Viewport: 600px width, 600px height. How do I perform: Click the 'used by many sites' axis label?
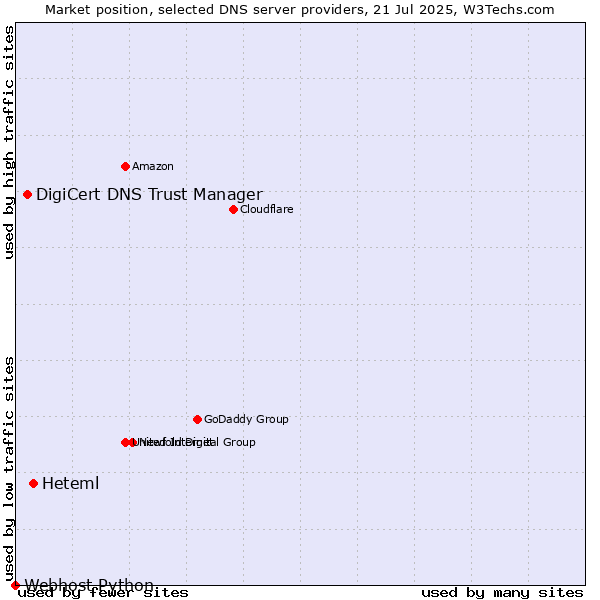pyautogui.click(x=502, y=593)
